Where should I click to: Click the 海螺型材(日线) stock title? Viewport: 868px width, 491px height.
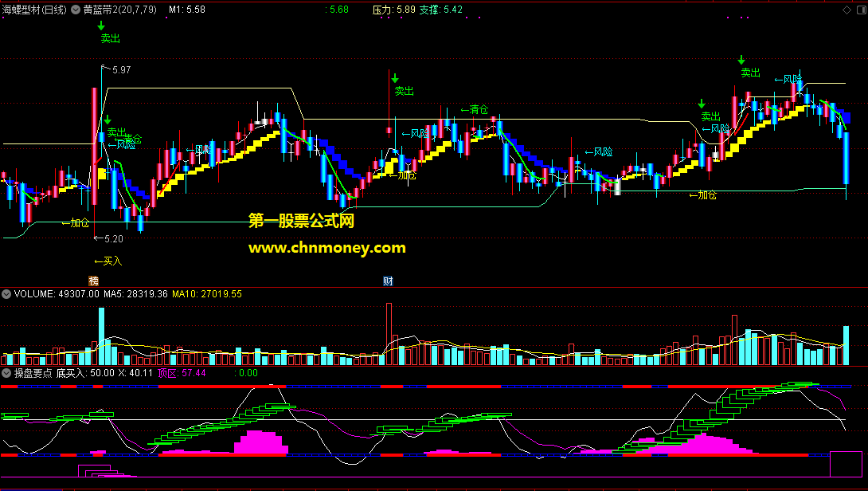(35, 10)
